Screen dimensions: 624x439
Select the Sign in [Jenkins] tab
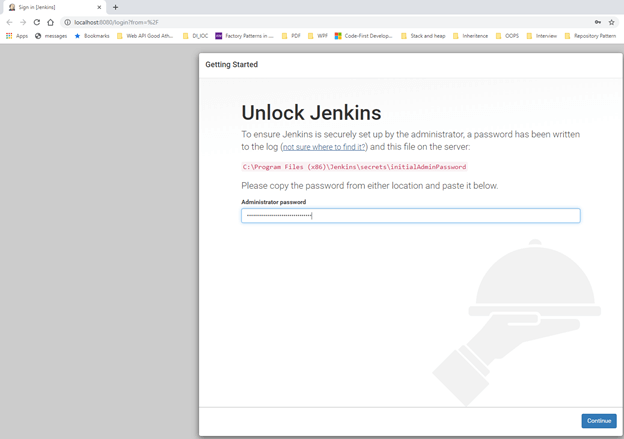[x=54, y=7]
